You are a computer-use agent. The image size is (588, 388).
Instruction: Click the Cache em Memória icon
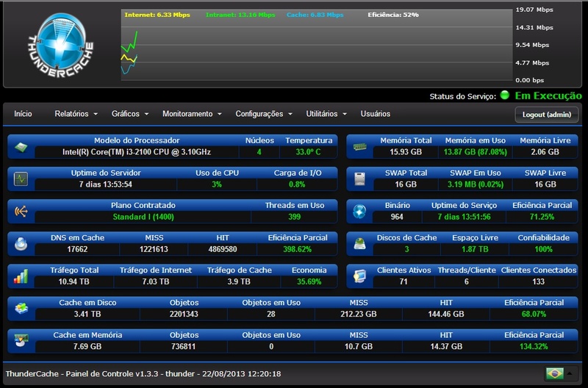coord(21,341)
